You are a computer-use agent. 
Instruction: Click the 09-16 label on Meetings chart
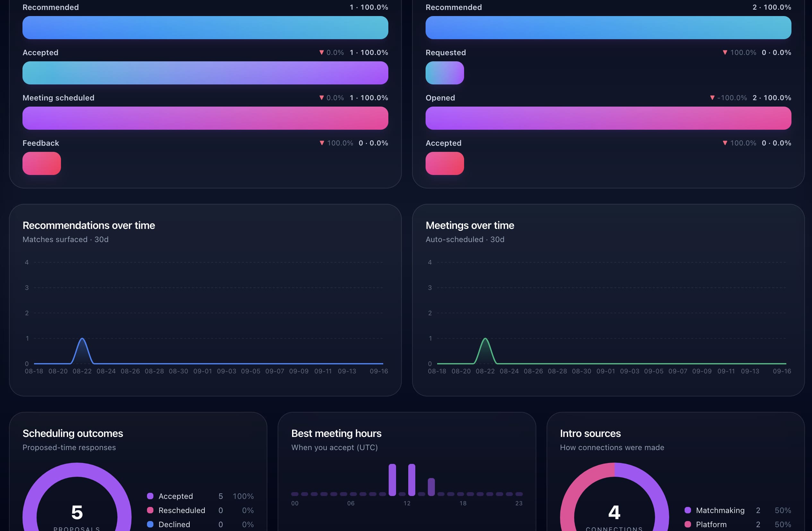[782, 371]
